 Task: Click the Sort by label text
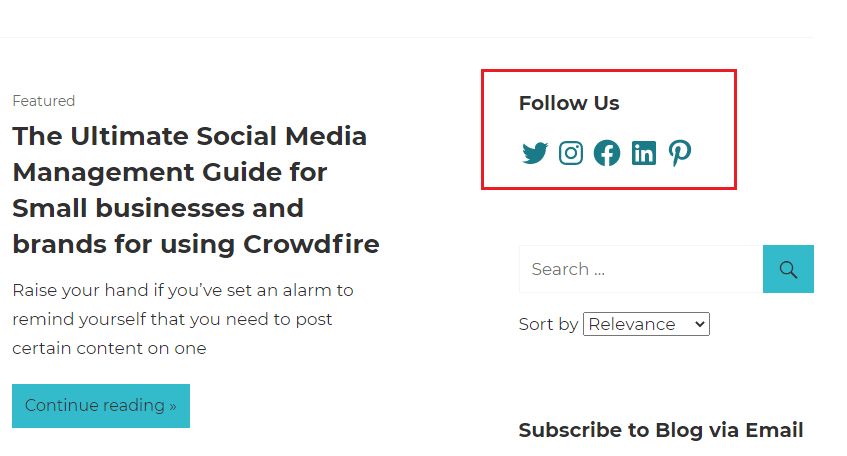pos(548,324)
